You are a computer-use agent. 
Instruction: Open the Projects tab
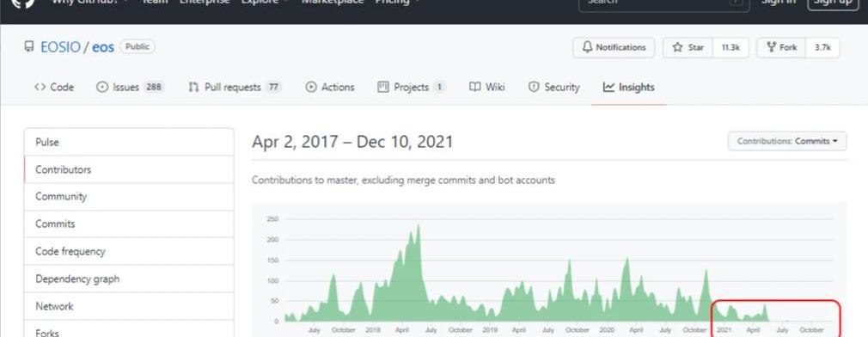click(x=412, y=87)
